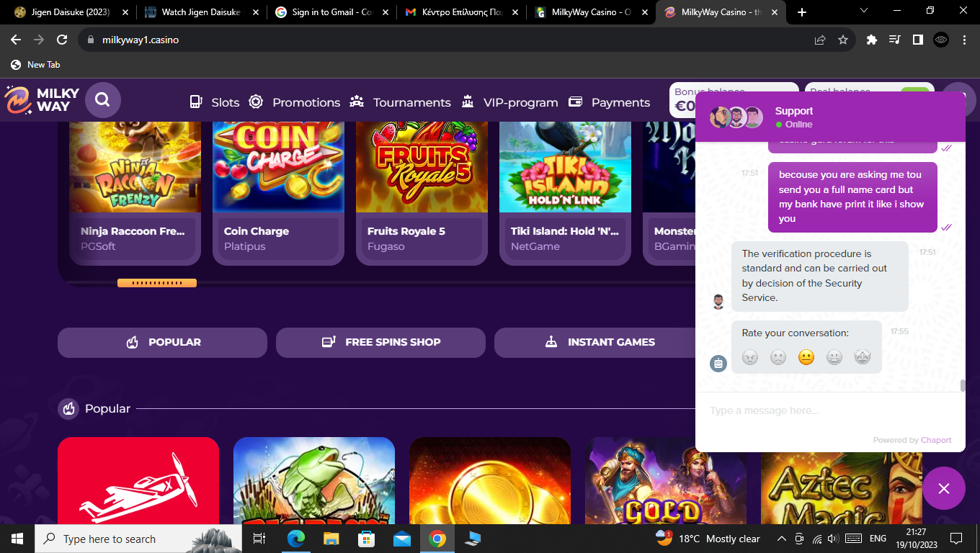Show hidden system tray icons

781,539
